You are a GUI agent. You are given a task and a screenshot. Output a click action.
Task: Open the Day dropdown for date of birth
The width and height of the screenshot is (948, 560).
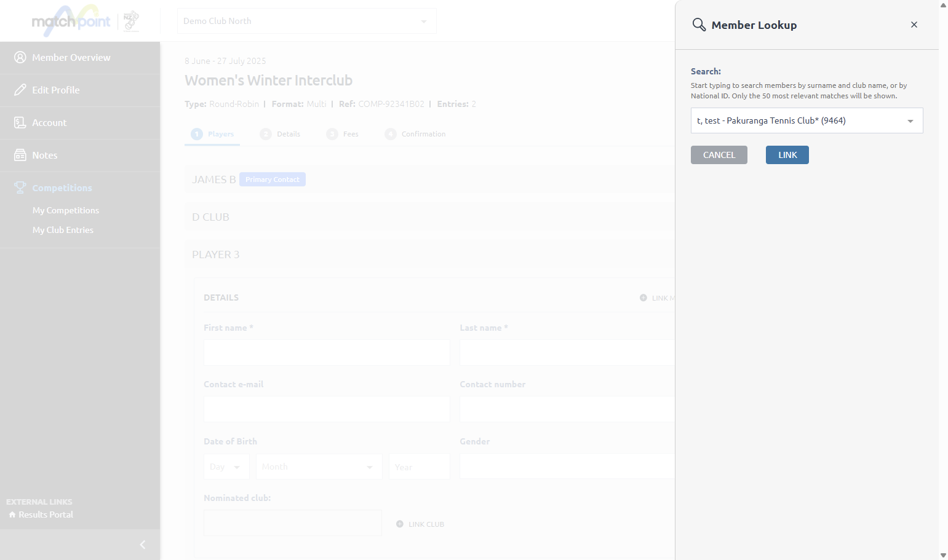click(226, 467)
